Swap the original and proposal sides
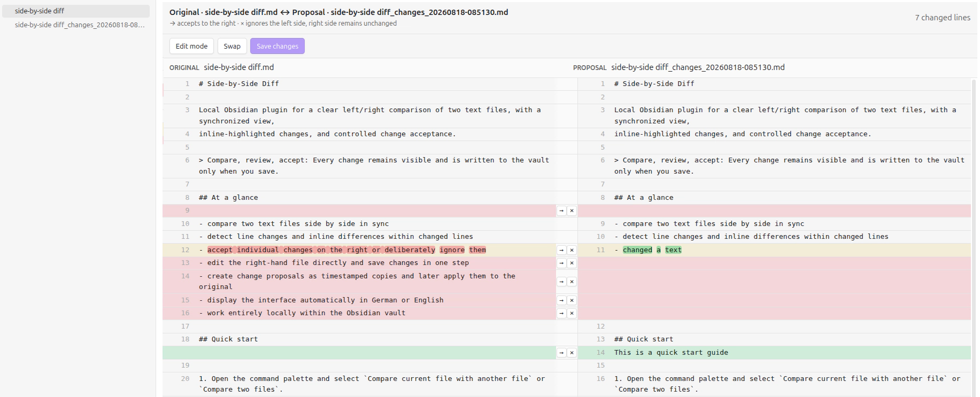The width and height of the screenshot is (980, 397). tap(232, 46)
